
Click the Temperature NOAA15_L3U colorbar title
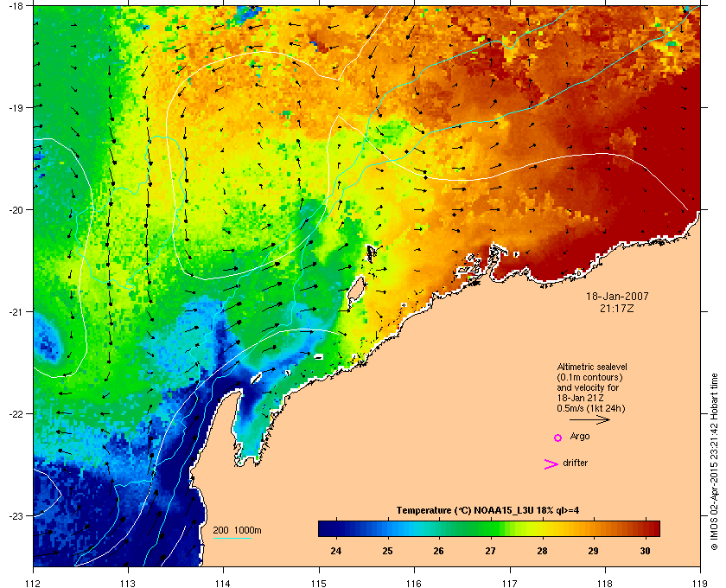(487, 511)
